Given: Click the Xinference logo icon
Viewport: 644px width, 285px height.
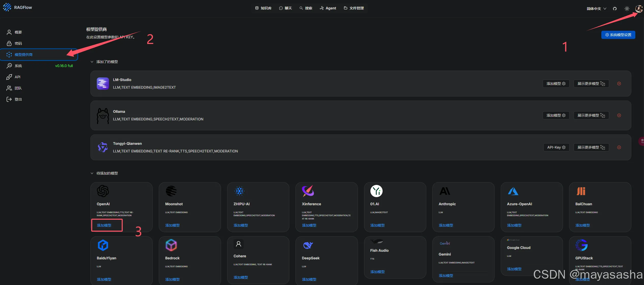Looking at the screenshot, I should pos(308,191).
